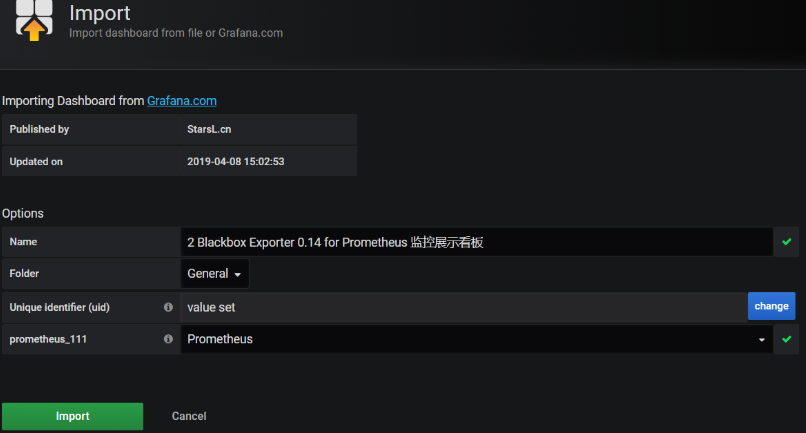
Task: Click into the dashboard Name input field
Action: coord(477,242)
